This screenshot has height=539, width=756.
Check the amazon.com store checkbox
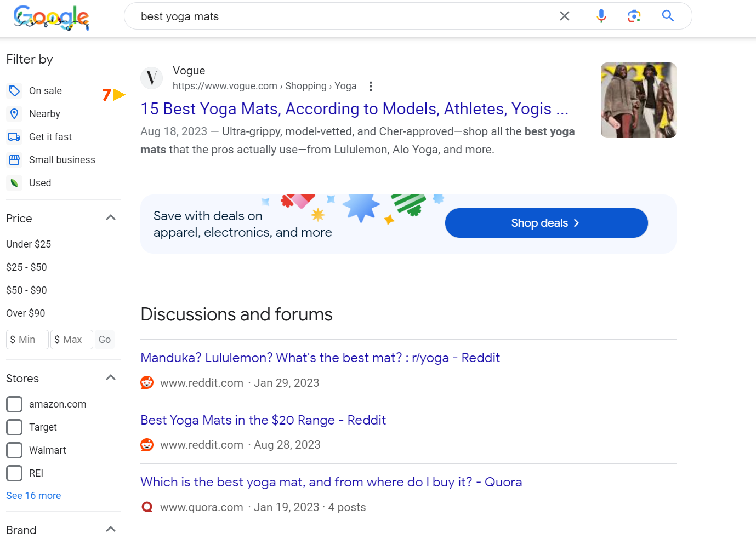[x=14, y=404]
